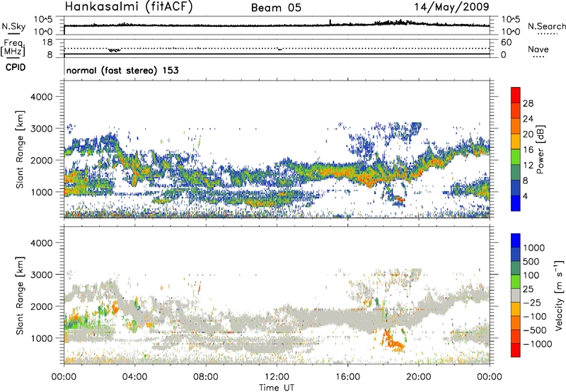566x392 pixels.
Task: Click the 'N.Search' legend label
Action: click(547, 26)
